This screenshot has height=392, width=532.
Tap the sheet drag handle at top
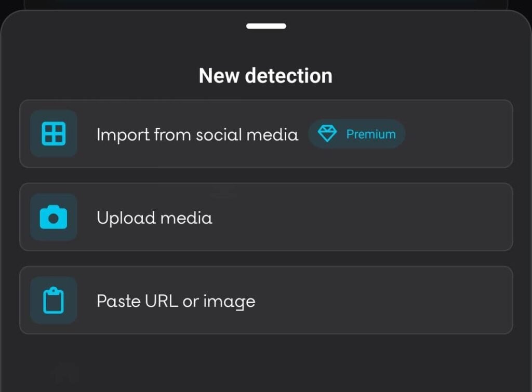click(267, 26)
